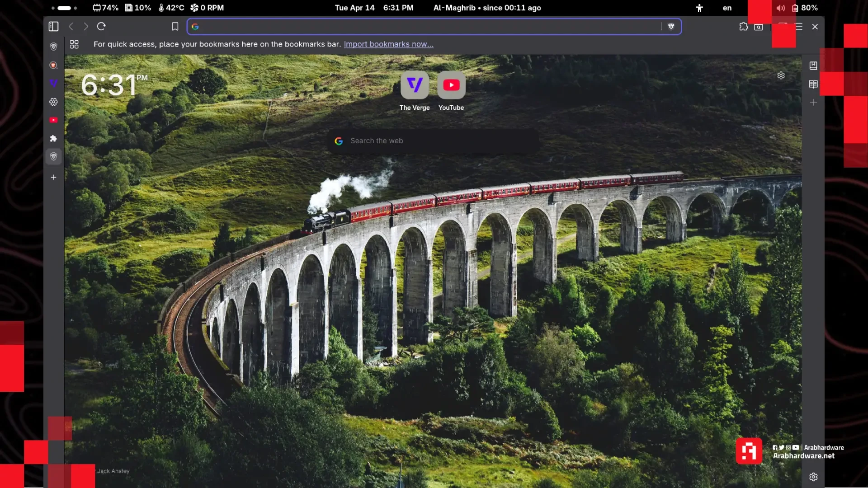Open the hamburger main menu

click(799, 27)
